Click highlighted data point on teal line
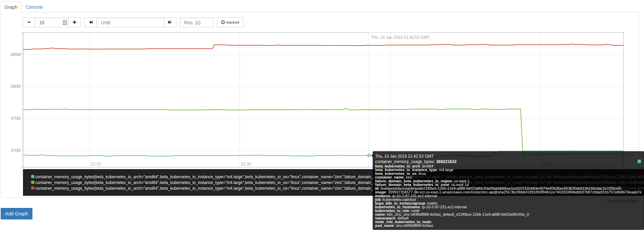The width and height of the screenshot is (644, 240). 369,155
